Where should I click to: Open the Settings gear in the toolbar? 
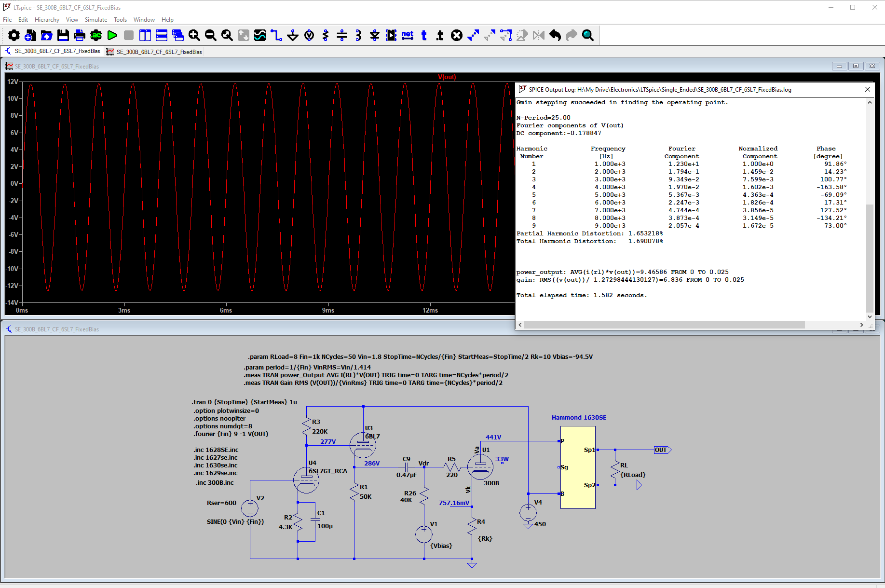tap(14, 35)
